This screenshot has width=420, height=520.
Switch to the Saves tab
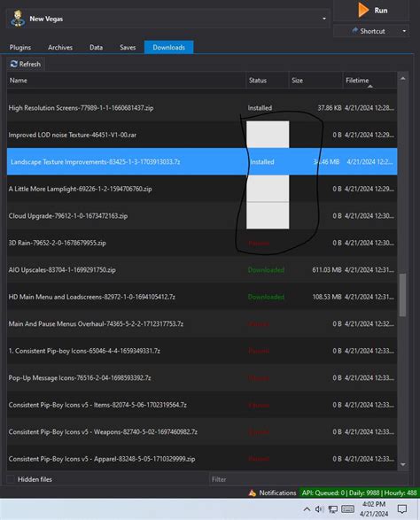click(x=128, y=48)
